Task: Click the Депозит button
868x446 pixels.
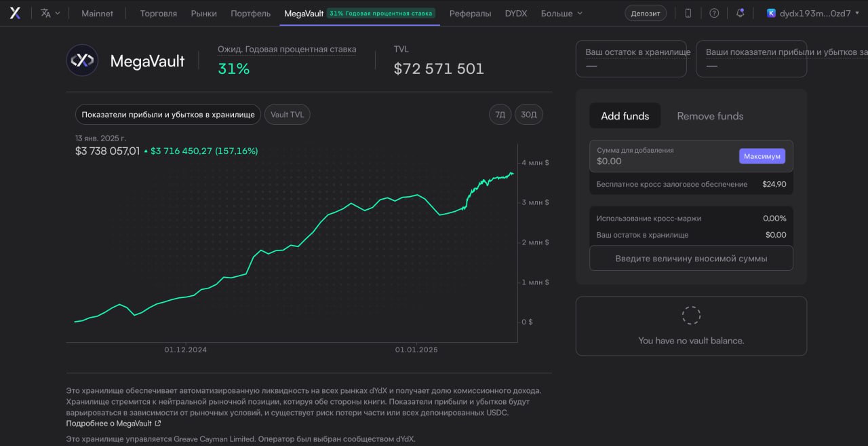Action: point(645,13)
